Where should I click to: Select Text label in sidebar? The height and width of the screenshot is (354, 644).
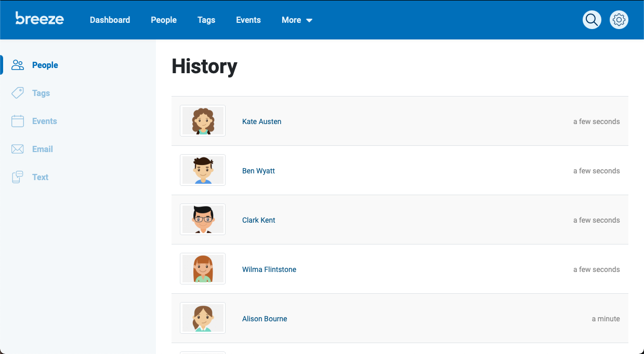coord(40,177)
